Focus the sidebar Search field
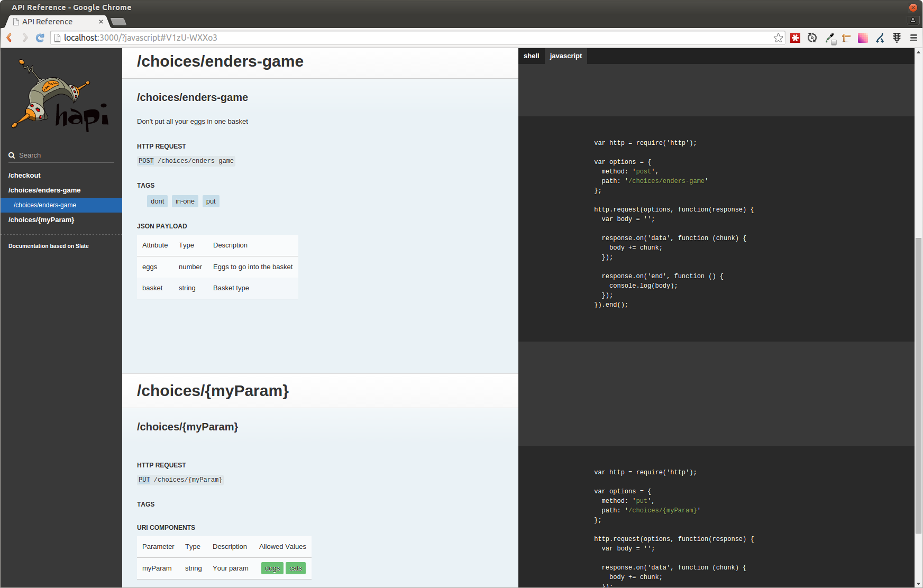 pos(61,155)
